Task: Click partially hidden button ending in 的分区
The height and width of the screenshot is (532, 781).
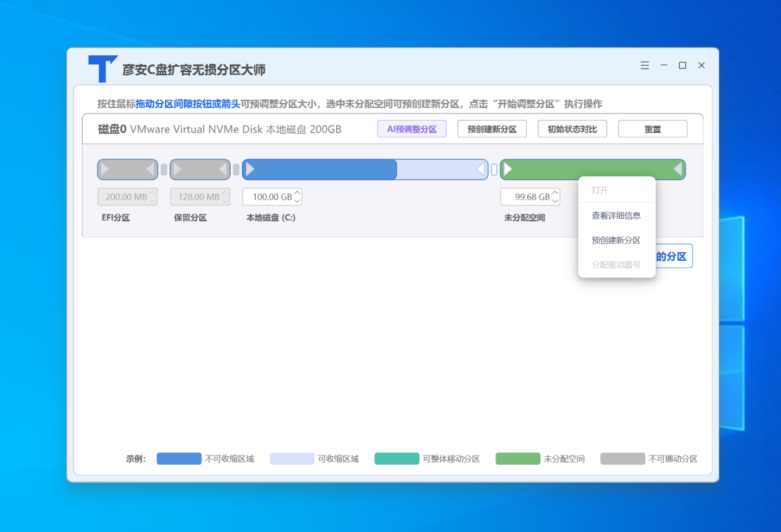Action: point(674,256)
